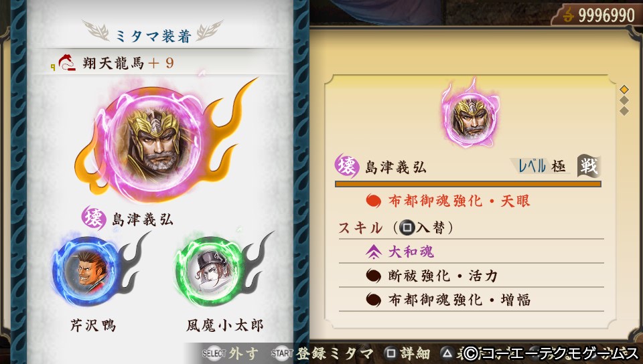Click the currency icon next to 9996990
The height and width of the screenshot is (364, 643).
coord(568,15)
